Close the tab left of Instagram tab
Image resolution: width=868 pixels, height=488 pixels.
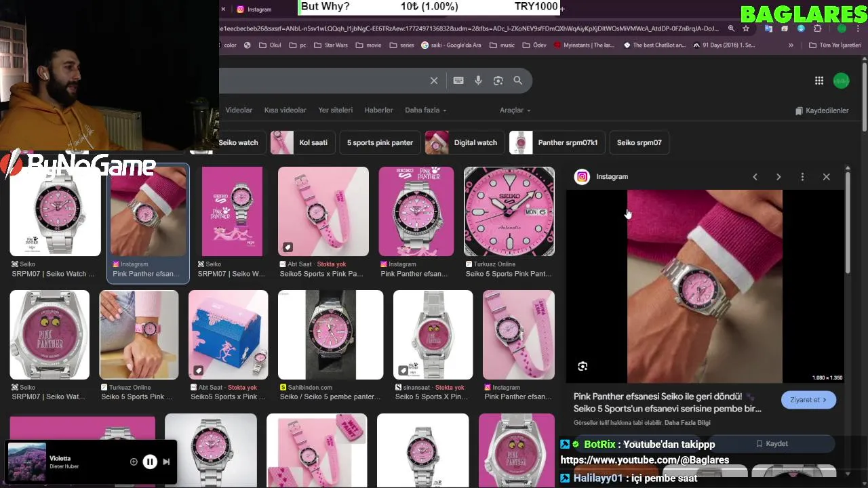click(223, 9)
